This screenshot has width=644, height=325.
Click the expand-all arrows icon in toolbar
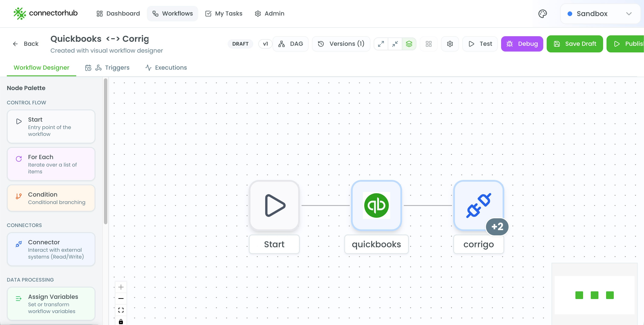click(381, 44)
